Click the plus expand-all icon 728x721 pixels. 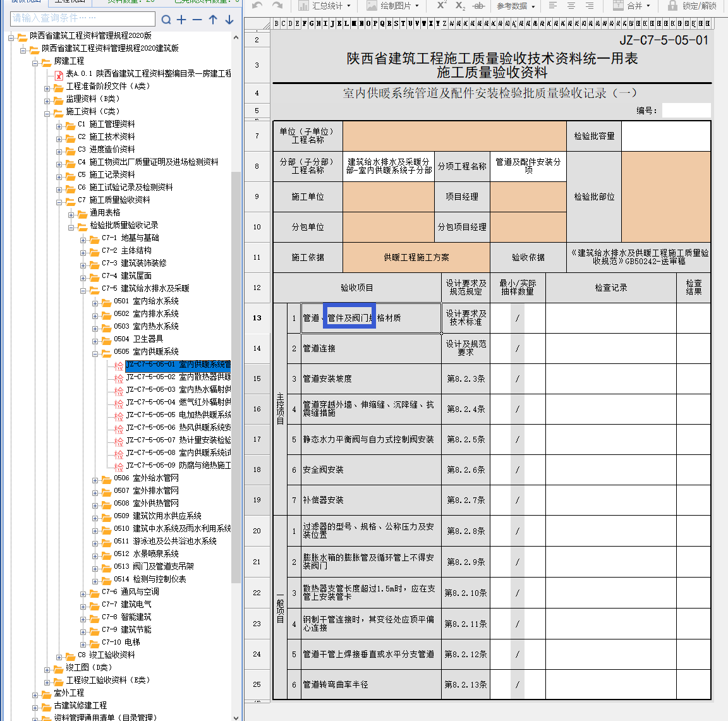(181, 20)
